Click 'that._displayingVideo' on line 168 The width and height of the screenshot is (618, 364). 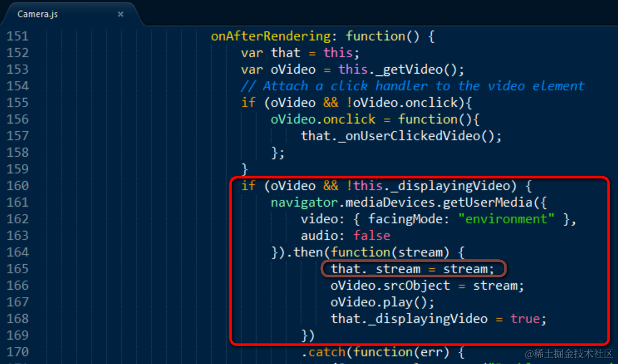pyautogui.click(x=409, y=319)
